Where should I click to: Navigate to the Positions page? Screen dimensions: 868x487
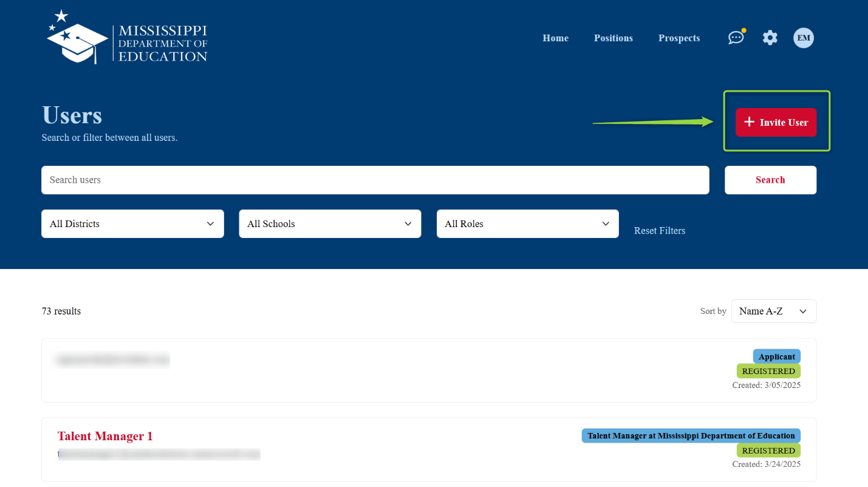[613, 38]
